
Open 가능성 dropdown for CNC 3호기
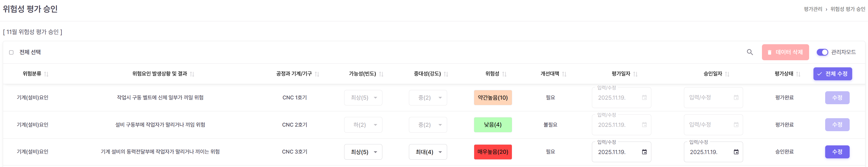click(x=363, y=152)
